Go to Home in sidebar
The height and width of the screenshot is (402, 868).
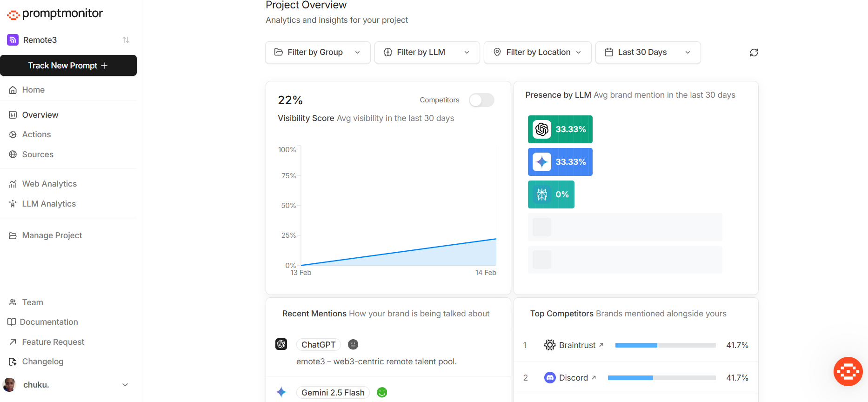pos(33,90)
